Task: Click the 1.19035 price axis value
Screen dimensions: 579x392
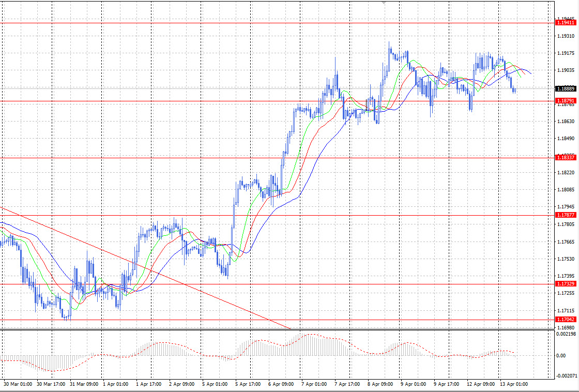Action: click(x=566, y=70)
